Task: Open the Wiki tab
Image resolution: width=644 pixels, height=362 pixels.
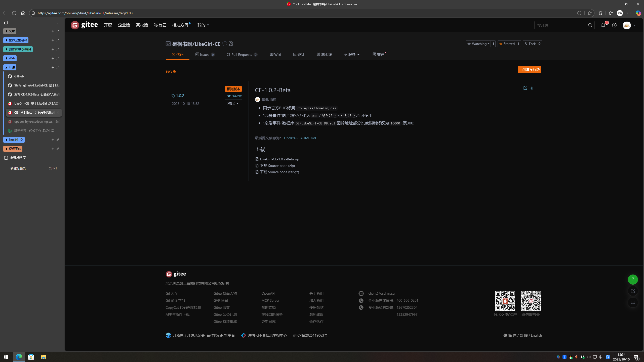Action: click(275, 55)
